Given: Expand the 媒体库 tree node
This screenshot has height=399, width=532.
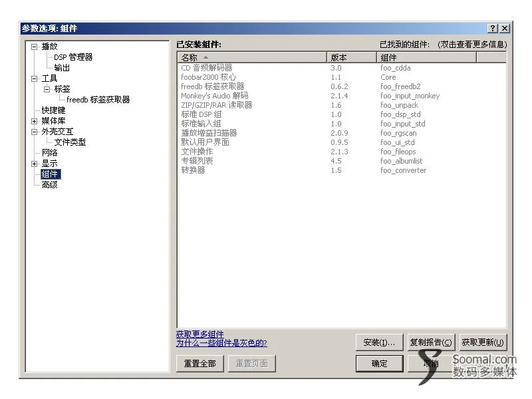Looking at the screenshot, I should point(35,121).
